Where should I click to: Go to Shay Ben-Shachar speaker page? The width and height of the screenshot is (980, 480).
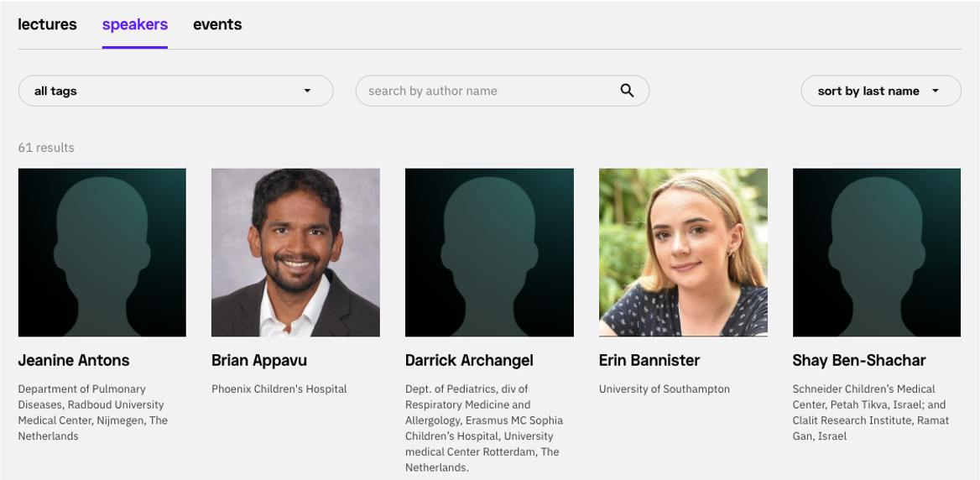tap(859, 361)
